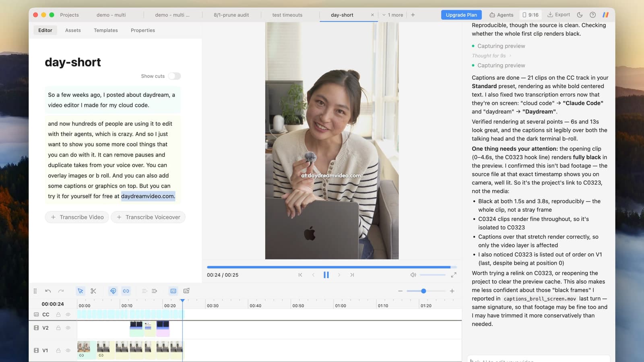This screenshot has width=644, height=362.
Task: Hide the CC track with eye icon
Action: pyautogui.click(x=68, y=315)
